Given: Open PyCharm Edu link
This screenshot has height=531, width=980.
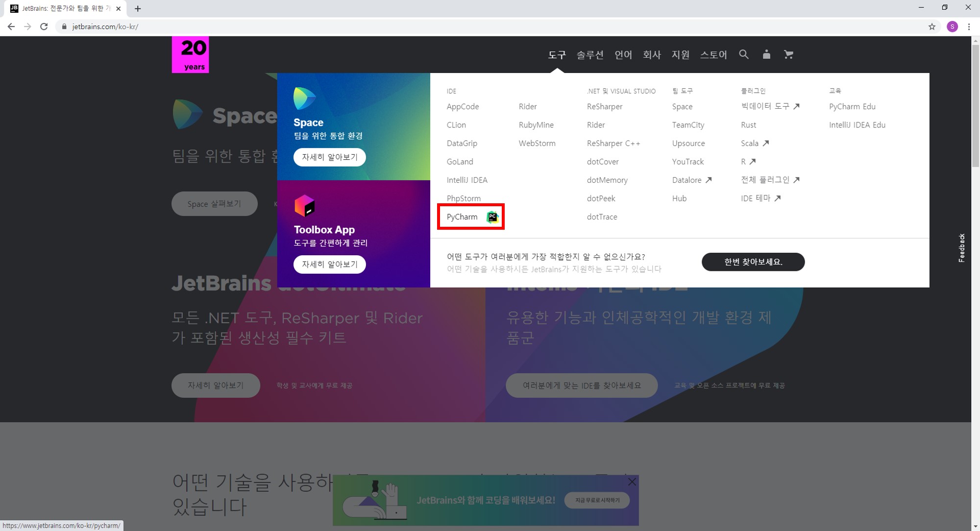Looking at the screenshot, I should (852, 106).
